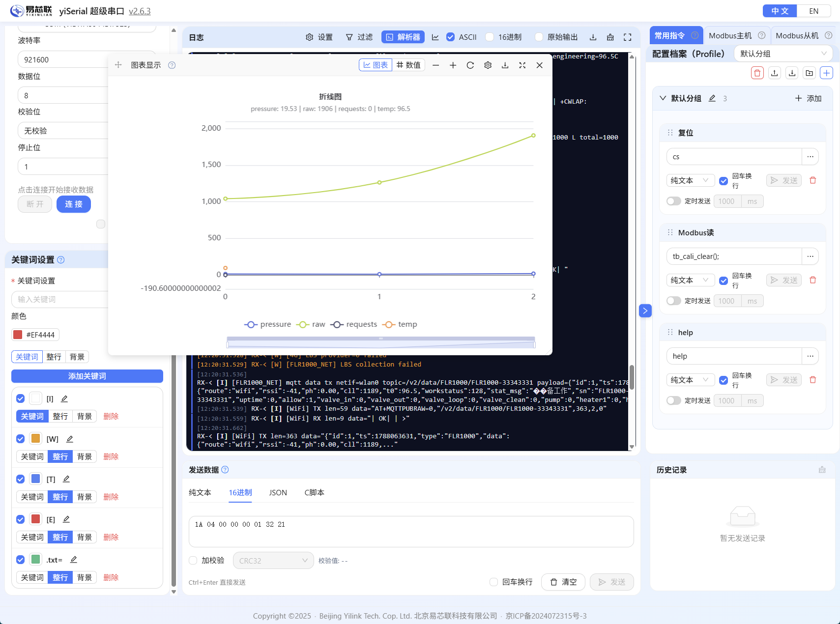Uncheck the [W] keyword checkbox
The width and height of the screenshot is (840, 624).
click(x=20, y=439)
